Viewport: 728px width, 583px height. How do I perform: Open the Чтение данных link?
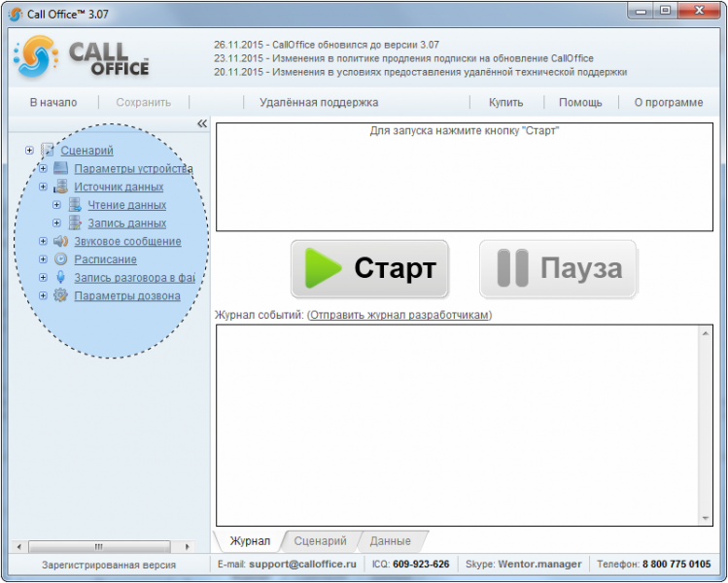tap(127, 205)
